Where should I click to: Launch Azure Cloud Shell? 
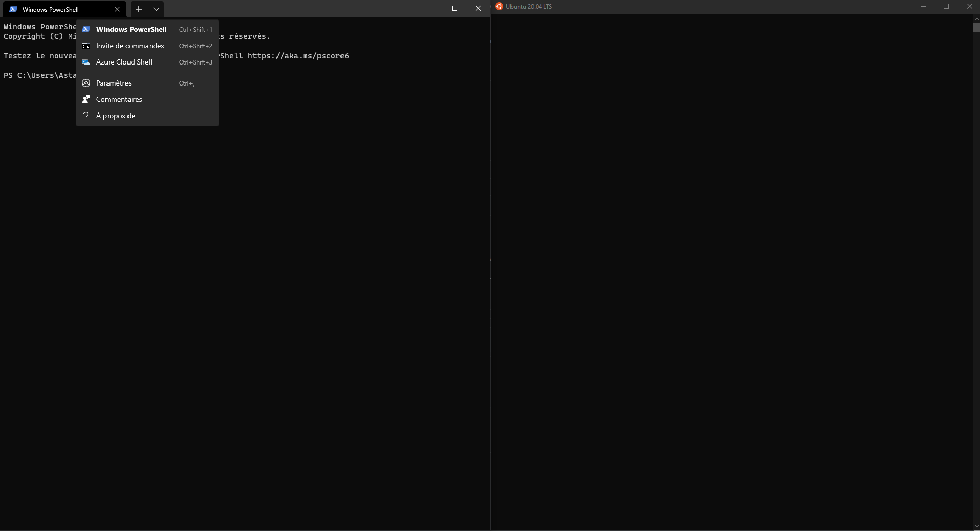tap(124, 62)
